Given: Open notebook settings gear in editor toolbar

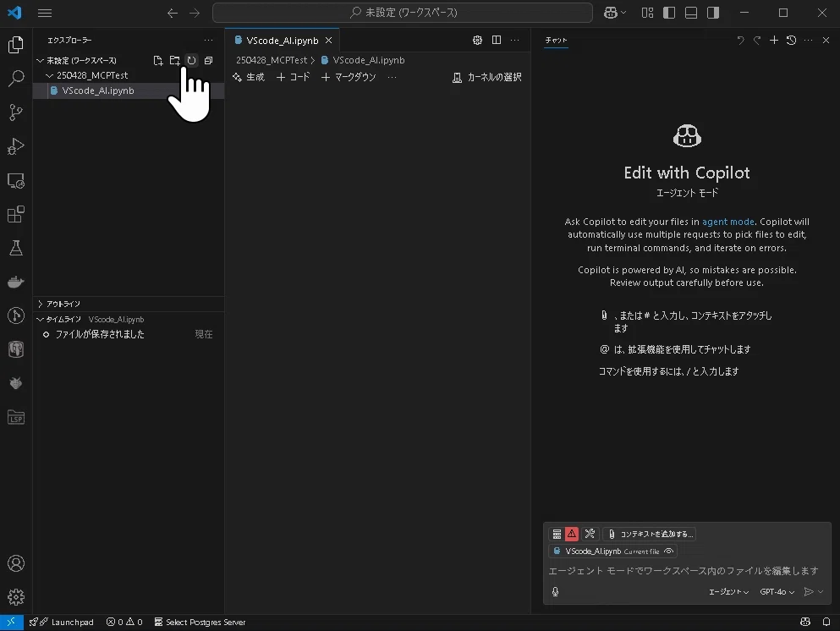Looking at the screenshot, I should tap(477, 40).
